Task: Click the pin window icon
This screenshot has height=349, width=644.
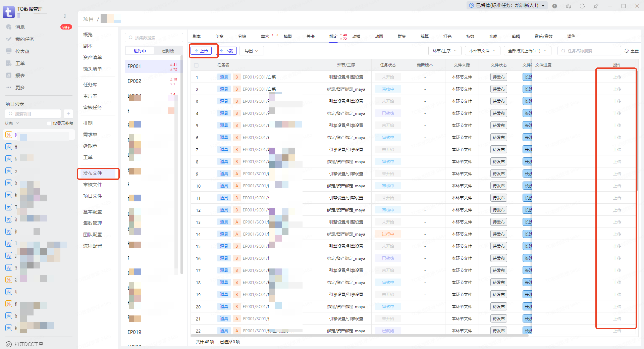Action: click(x=596, y=6)
